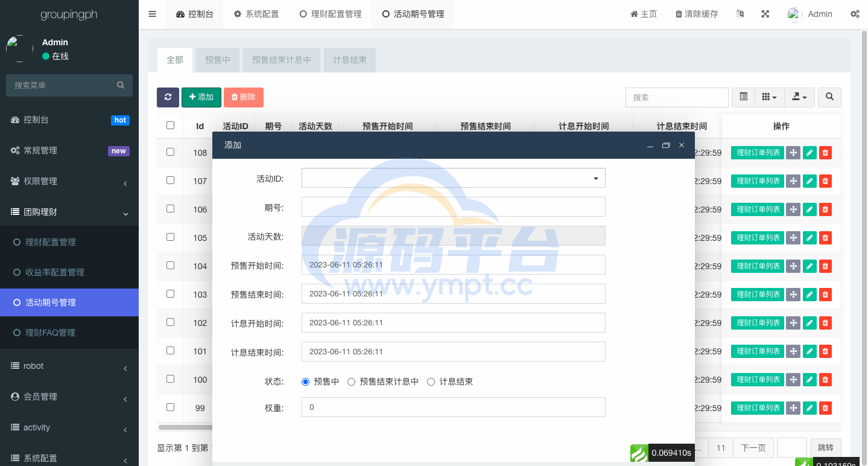Click the red delete icon in row 104

pos(825,266)
